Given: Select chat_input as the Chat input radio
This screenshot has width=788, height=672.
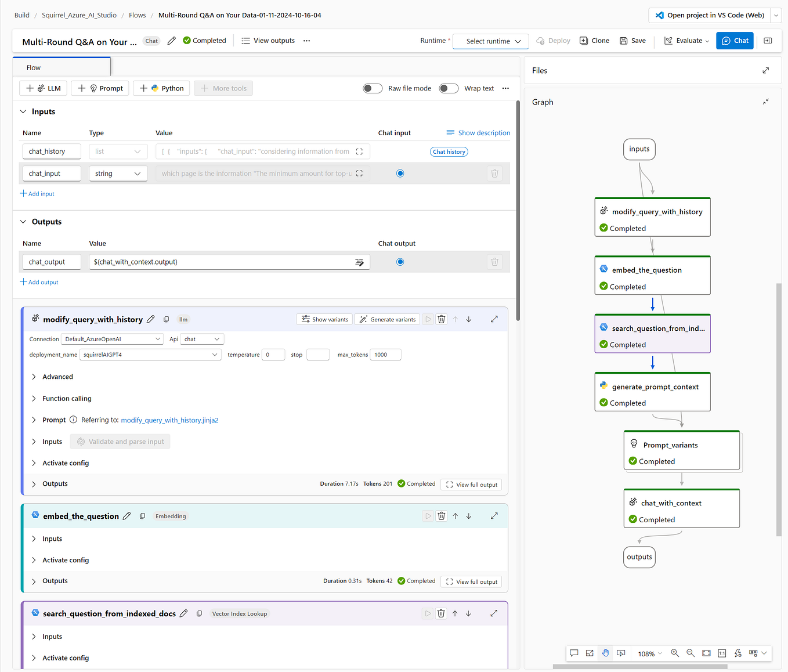Looking at the screenshot, I should click(400, 173).
